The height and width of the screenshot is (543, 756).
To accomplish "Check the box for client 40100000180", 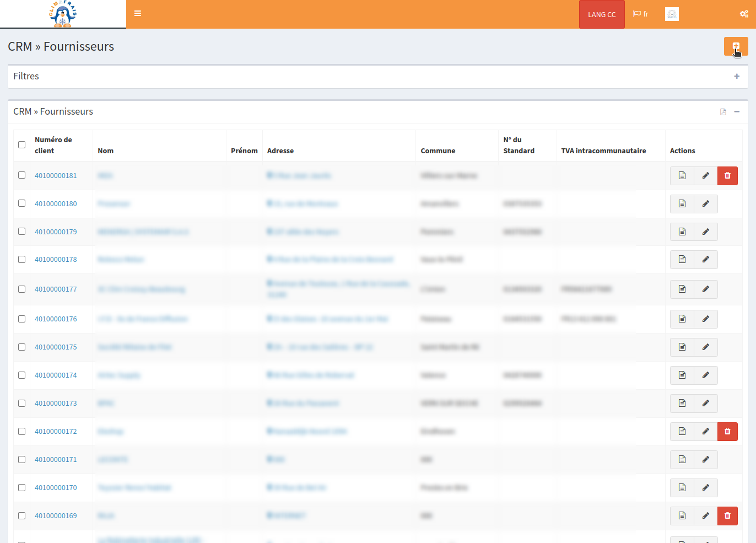I will [x=21, y=203].
